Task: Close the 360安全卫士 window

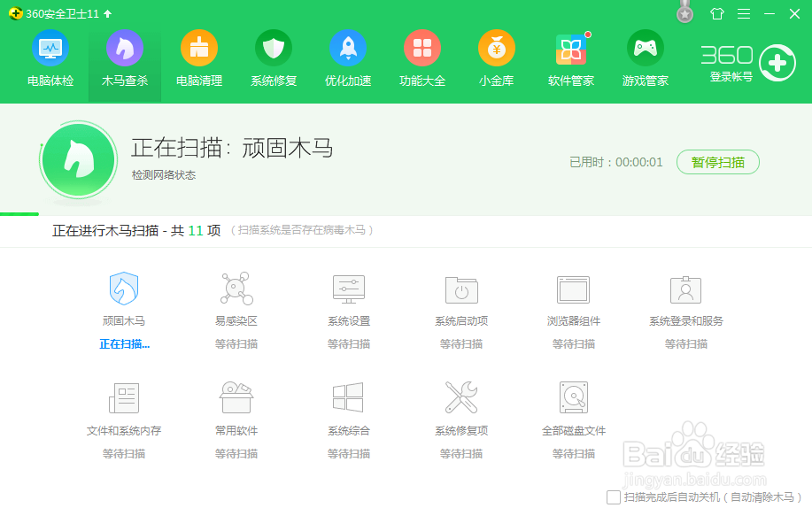Action: point(794,13)
